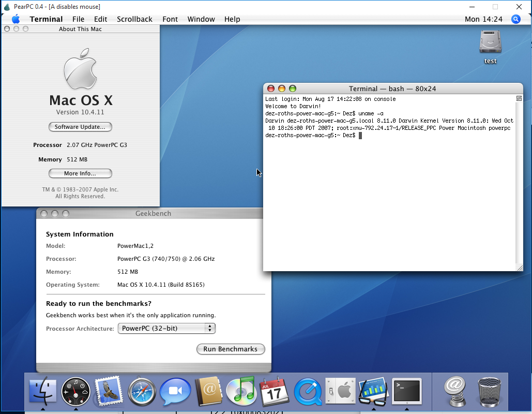This screenshot has width=532, height=414.
Task: Click PearPC pear icon in title bar
Action: point(7,7)
